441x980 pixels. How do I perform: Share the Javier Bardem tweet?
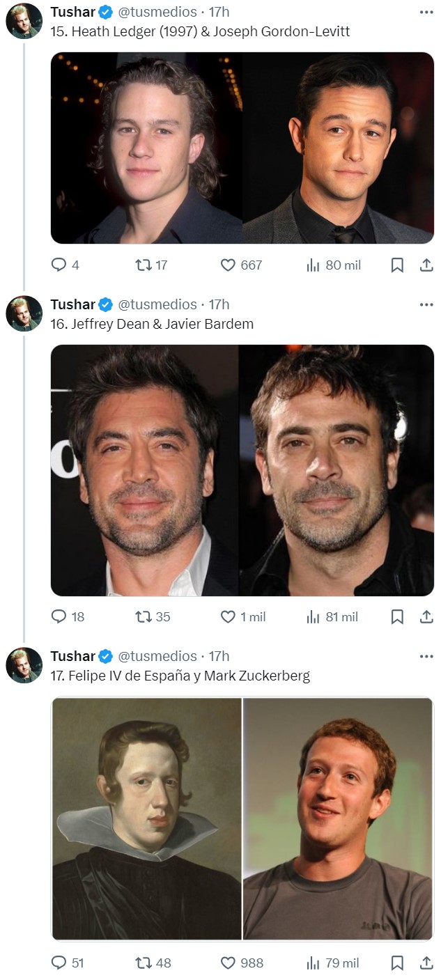(426, 616)
